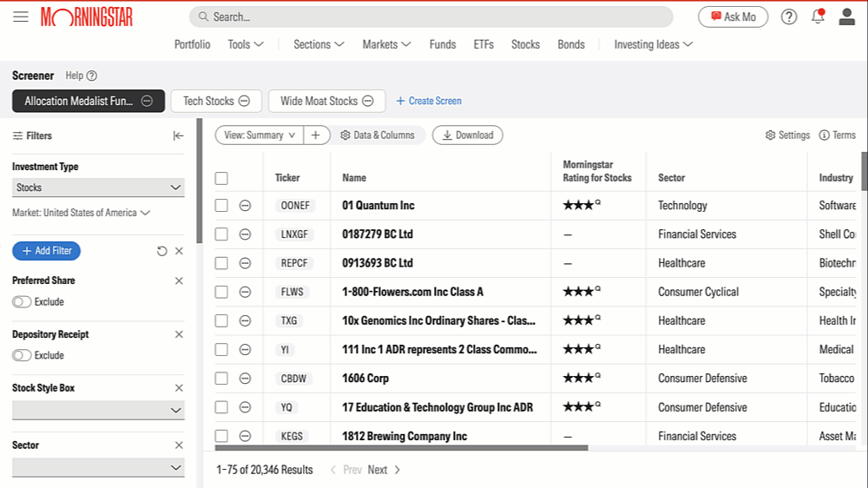The width and height of the screenshot is (868, 488).
Task: Expand Tools menu
Action: 246,44
